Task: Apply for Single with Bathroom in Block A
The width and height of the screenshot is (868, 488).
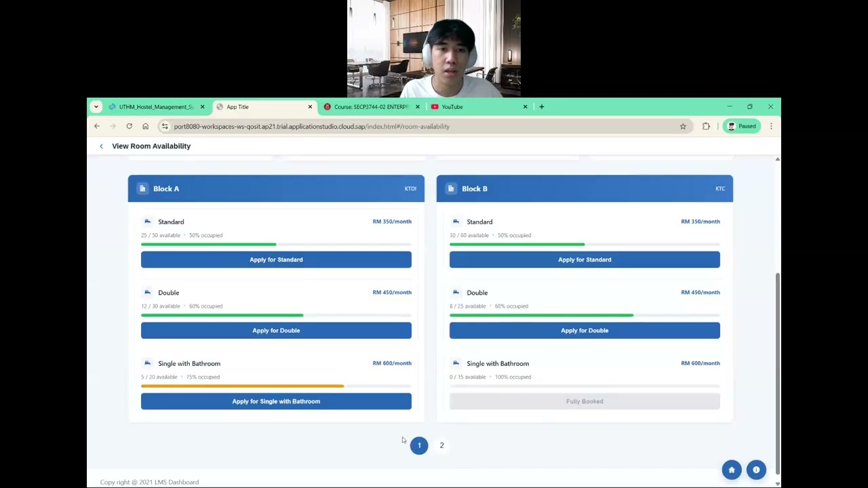Action: coord(276,401)
